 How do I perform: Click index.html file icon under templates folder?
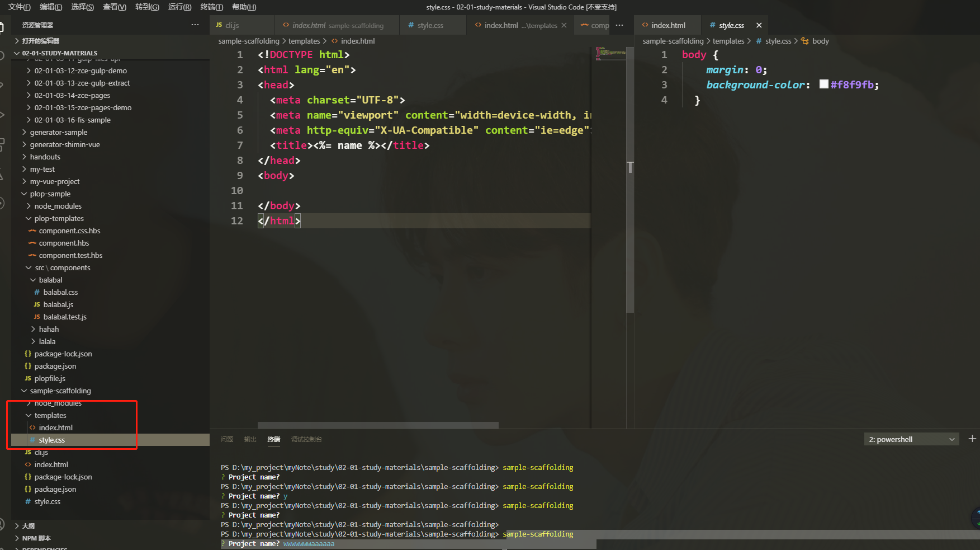pyautogui.click(x=32, y=427)
